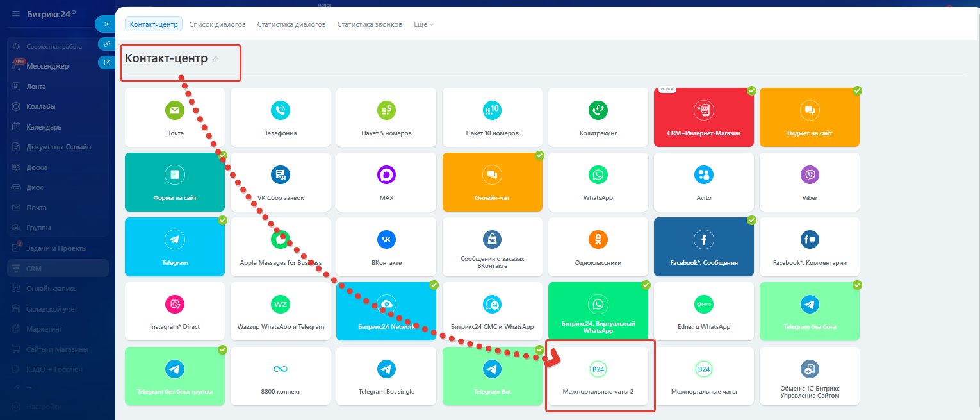Open the Telegram Bot single tile
980x420 pixels.
tap(386, 376)
